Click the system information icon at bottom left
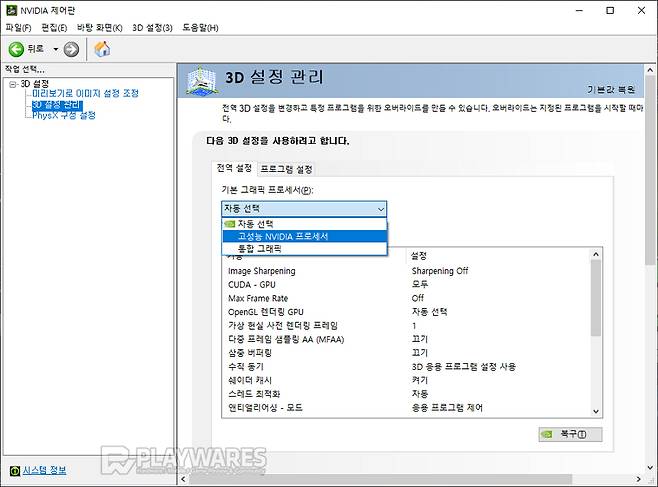Screen dimensions: 658x487 14,470
